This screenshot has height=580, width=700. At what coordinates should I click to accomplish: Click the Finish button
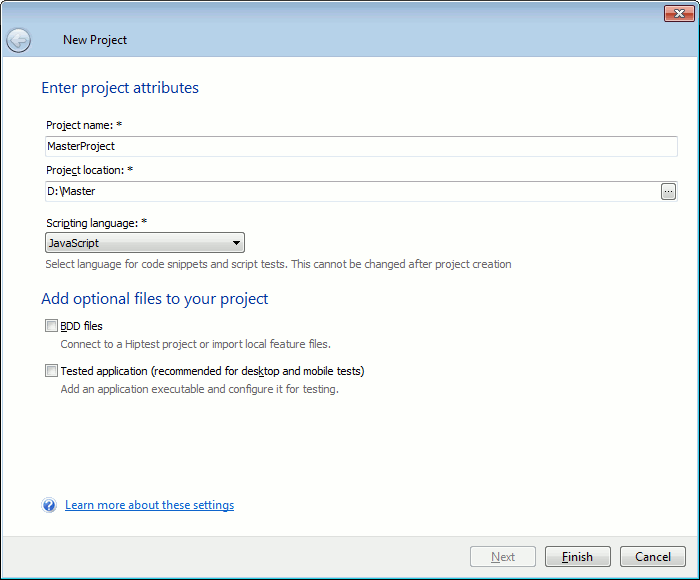(578, 557)
